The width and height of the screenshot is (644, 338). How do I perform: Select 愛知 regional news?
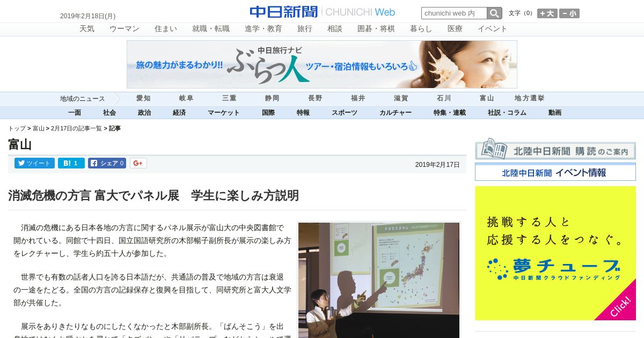click(x=143, y=99)
